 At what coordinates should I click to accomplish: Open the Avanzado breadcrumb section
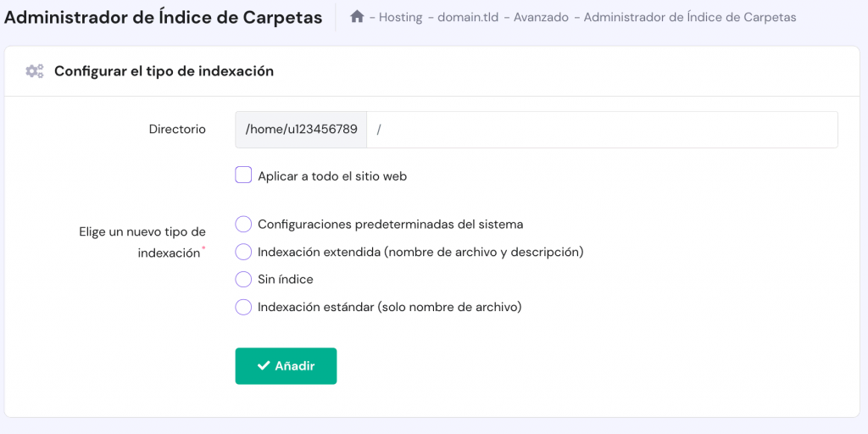click(x=541, y=17)
